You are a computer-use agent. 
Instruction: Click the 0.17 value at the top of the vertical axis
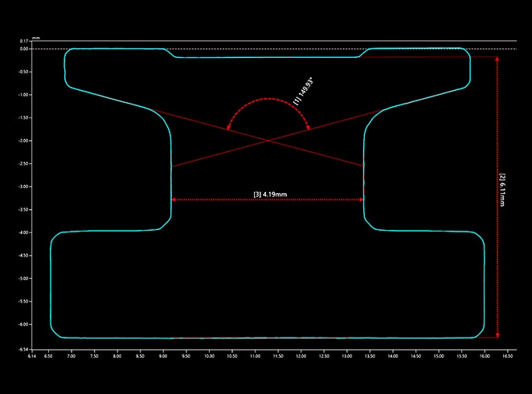click(24, 40)
